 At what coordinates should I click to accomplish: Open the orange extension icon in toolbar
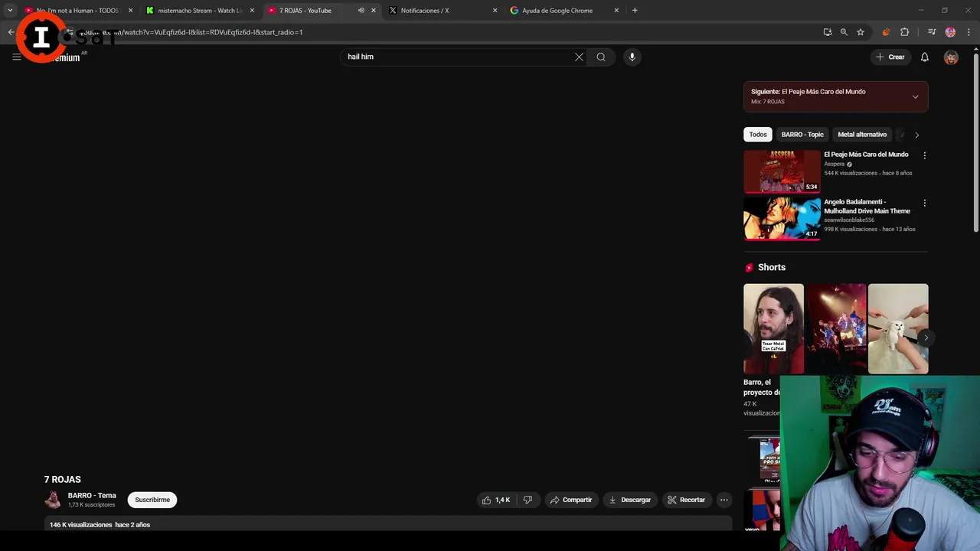(886, 32)
